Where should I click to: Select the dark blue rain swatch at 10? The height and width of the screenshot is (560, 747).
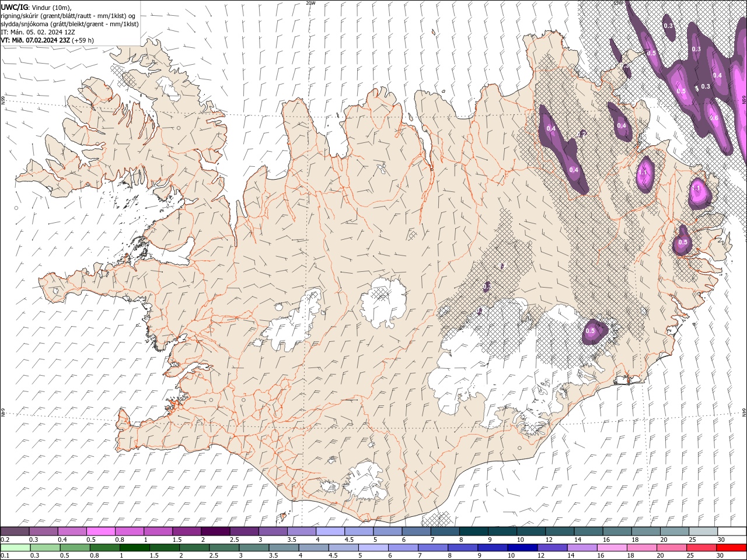(x=522, y=548)
